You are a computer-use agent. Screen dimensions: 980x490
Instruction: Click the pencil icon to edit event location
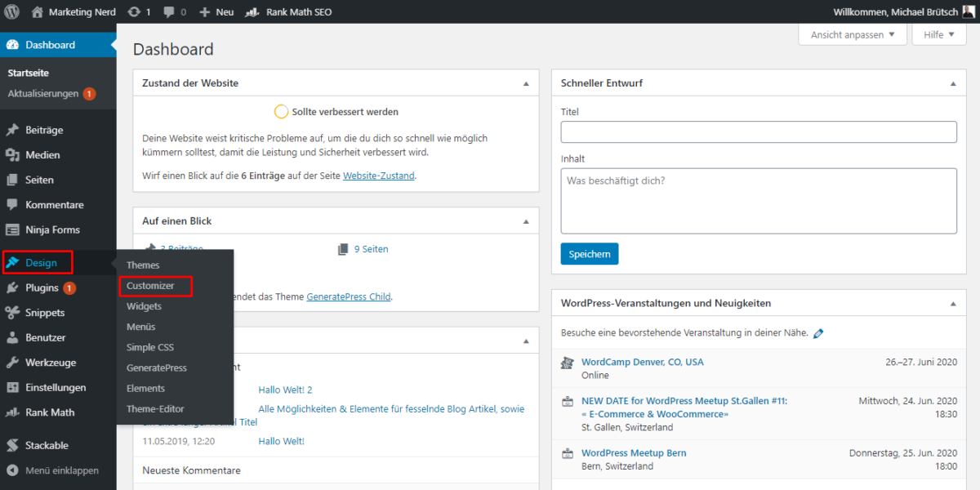[x=819, y=333]
